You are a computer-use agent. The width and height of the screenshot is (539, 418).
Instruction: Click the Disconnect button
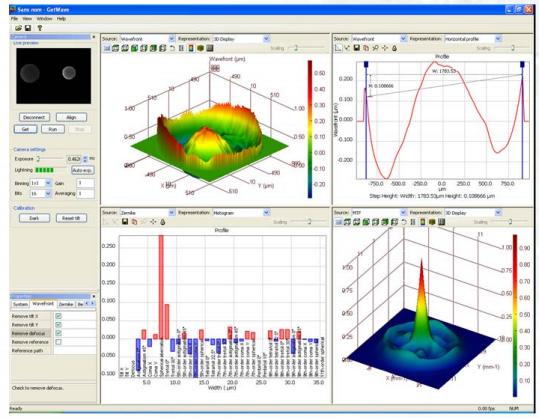[34, 117]
